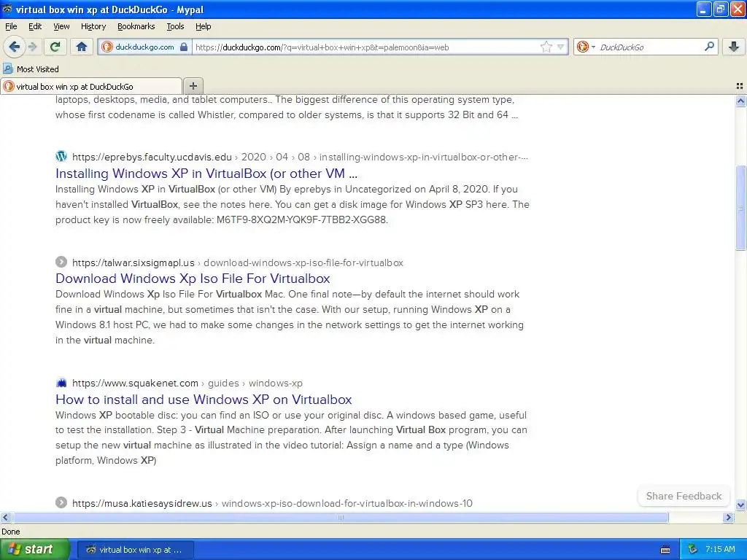The image size is (747, 560).
Task: Open the URL history dropdown arrow
Action: pyautogui.click(x=561, y=47)
